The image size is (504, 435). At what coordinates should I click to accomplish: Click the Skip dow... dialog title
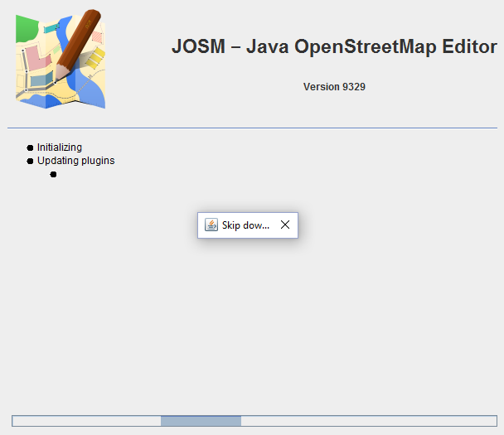coord(245,225)
